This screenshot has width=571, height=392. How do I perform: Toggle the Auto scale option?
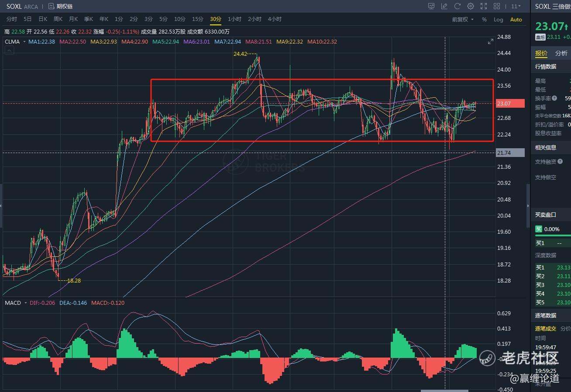516,20
